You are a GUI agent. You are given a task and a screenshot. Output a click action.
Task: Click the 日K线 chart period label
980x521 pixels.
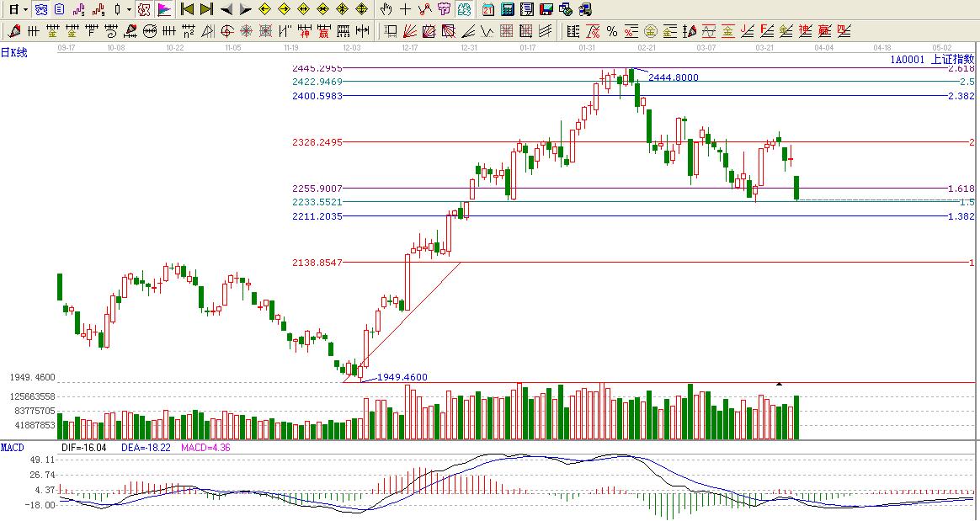click(13, 52)
